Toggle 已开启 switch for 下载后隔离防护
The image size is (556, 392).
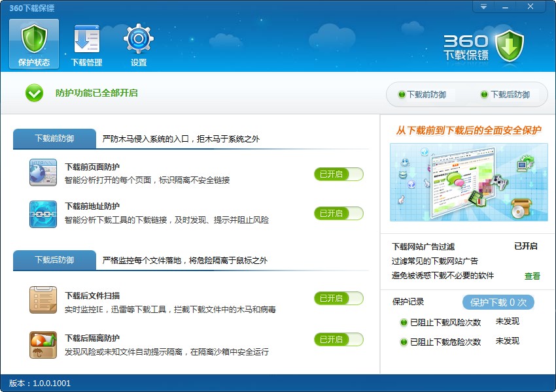click(338, 339)
